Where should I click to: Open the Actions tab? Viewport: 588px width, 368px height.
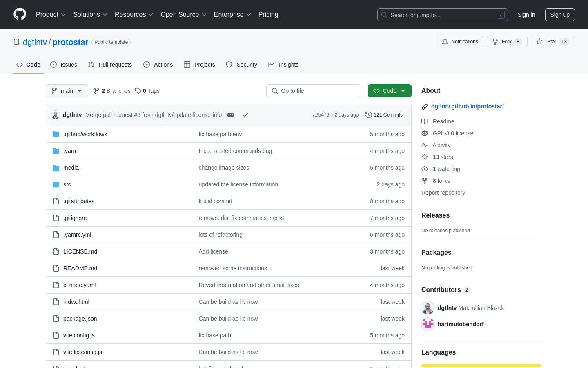click(158, 65)
